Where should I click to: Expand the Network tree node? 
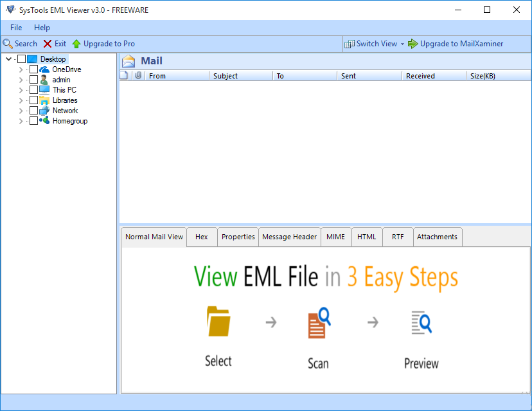point(21,111)
